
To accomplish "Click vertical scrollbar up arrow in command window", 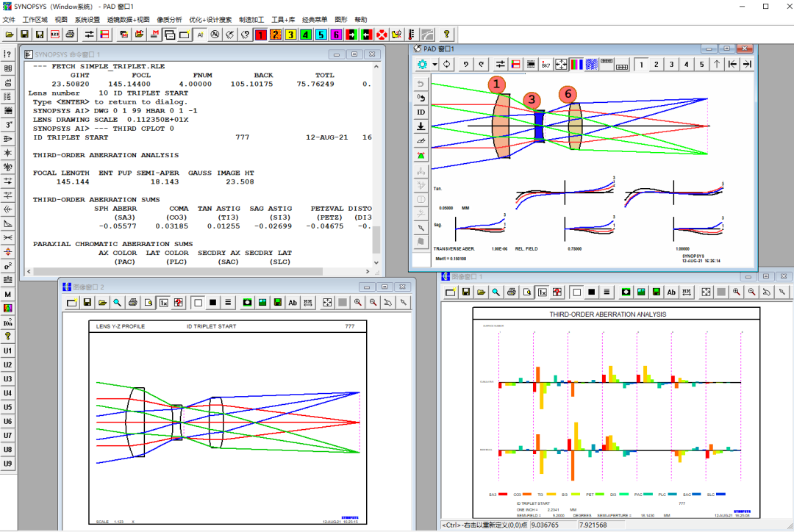I will pyautogui.click(x=376, y=66).
